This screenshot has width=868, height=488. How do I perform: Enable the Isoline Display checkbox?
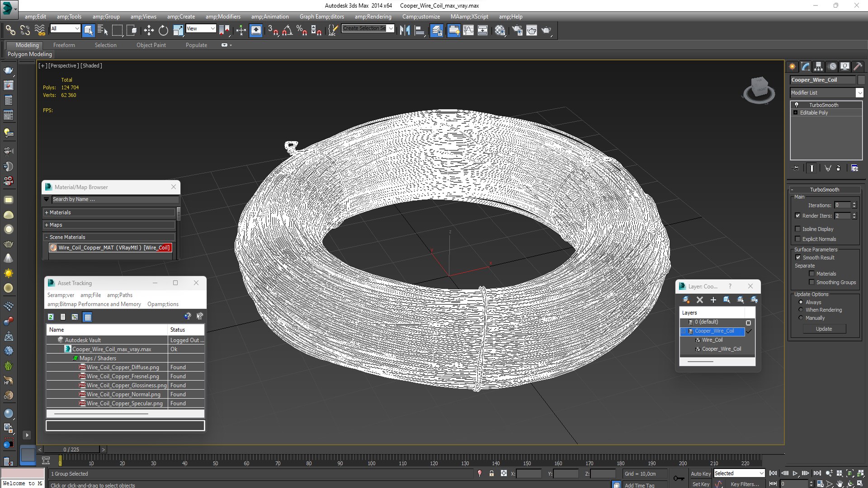click(x=798, y=229)
